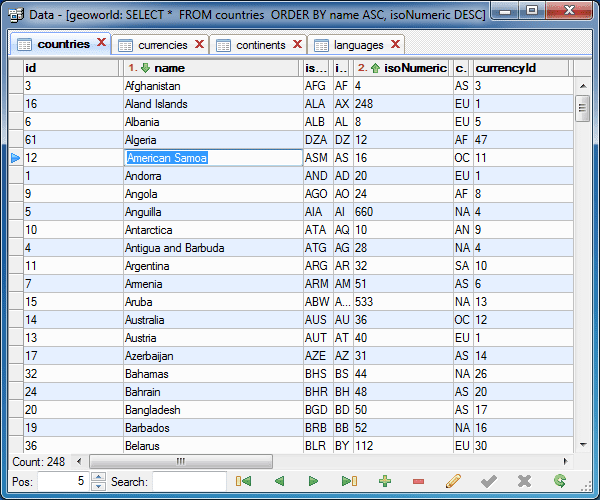
Task: Sort by the currencyId column header
Action: click(521, 68)
